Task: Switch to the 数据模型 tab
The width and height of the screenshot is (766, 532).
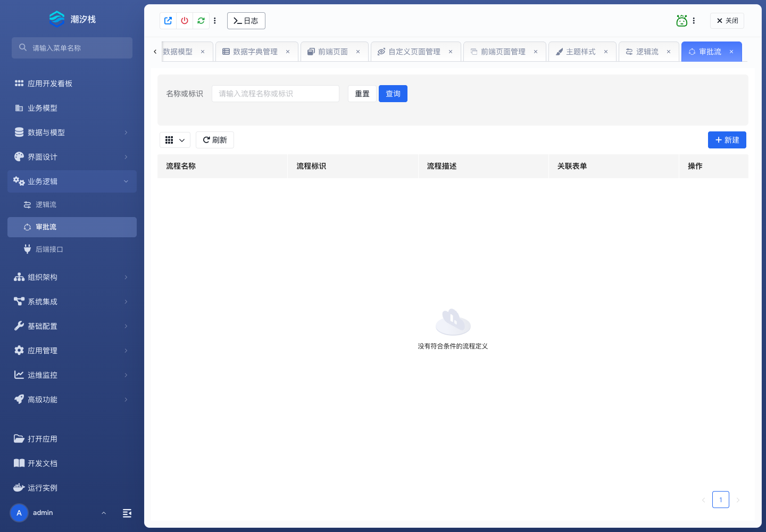Action: coord(178,52)
